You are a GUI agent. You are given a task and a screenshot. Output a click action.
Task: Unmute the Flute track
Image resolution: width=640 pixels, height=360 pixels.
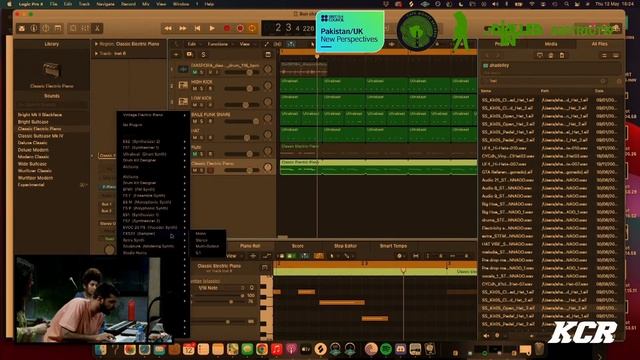coord(195,154)
